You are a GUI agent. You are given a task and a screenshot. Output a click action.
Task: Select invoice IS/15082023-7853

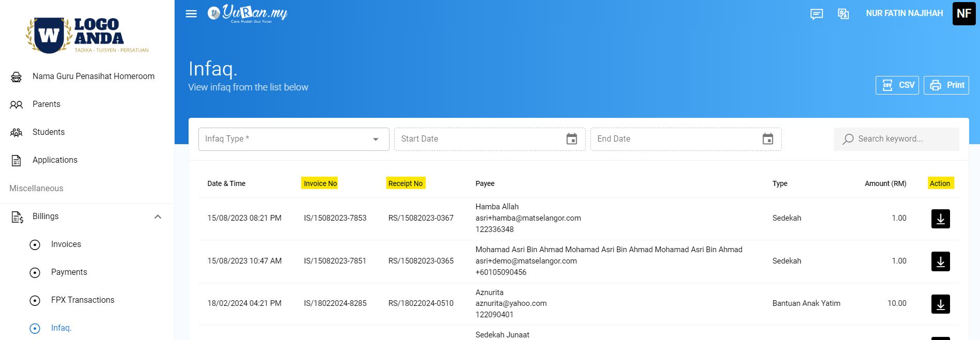coord(335,218)
